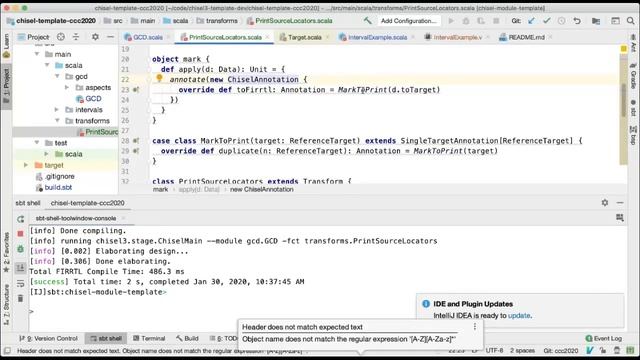Collapse the main folder in project tree
Viewport: 640px width, 360px height.
point(37,54)
